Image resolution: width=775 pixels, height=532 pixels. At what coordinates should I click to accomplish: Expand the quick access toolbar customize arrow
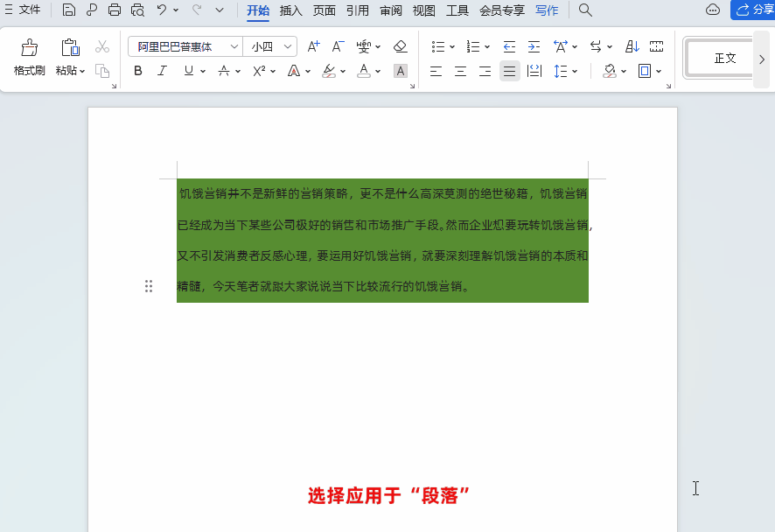(220, 10)
